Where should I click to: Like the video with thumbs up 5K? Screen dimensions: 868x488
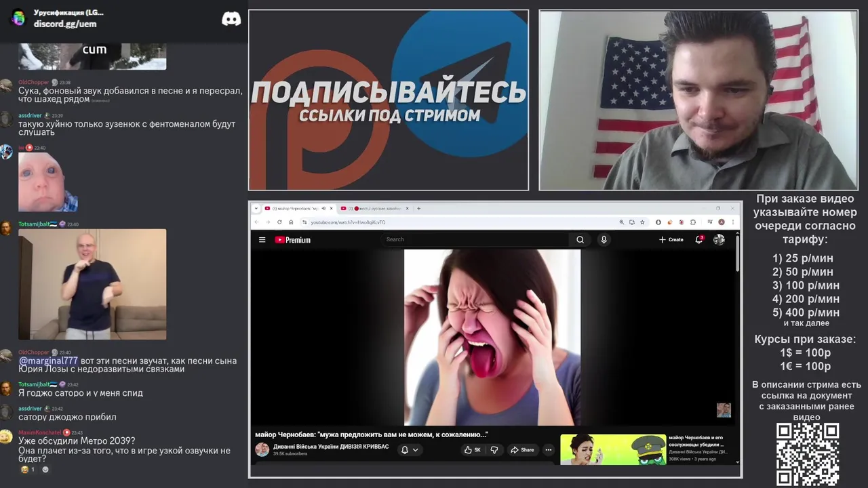pyautogui.click(x=473, y=450)
